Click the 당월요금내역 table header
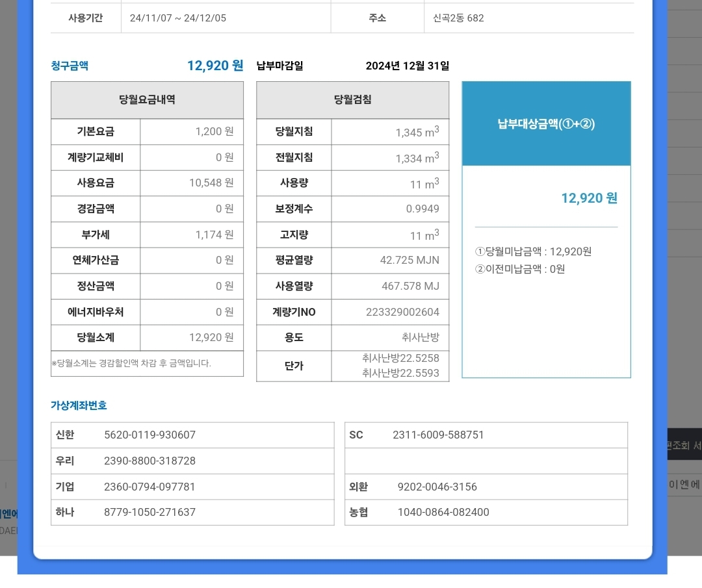Screen dimensions: 702x588 click(x=147, y=100)
